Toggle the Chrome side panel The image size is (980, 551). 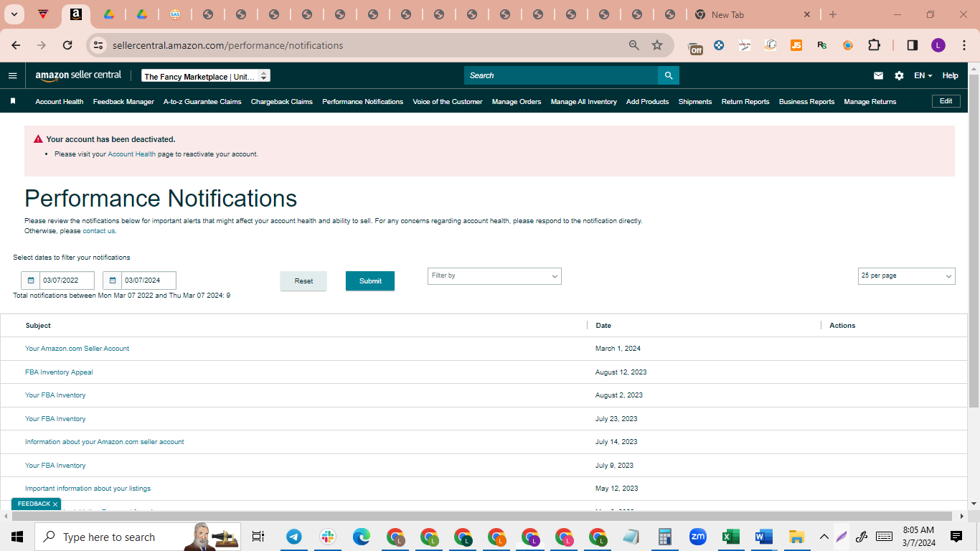coord(913,45)
